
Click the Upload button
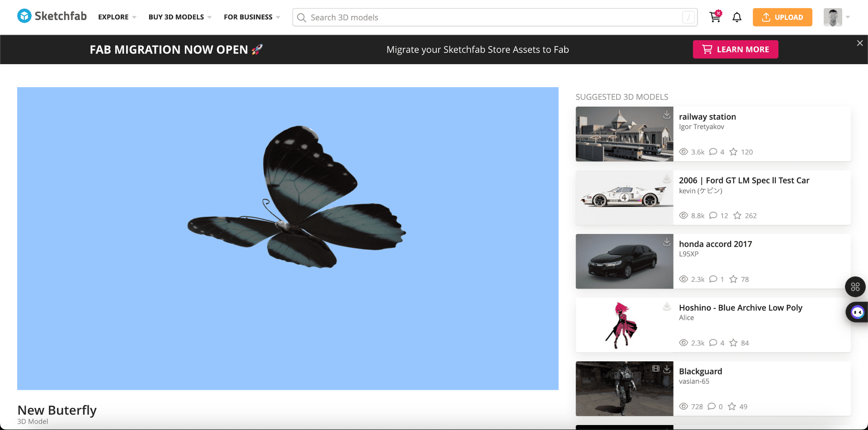pos(783,17)
